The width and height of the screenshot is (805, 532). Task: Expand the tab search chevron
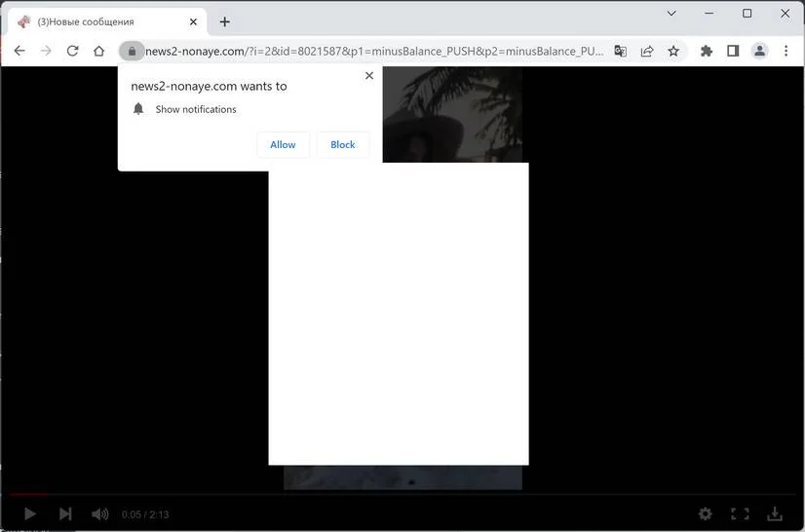point(671,14)
